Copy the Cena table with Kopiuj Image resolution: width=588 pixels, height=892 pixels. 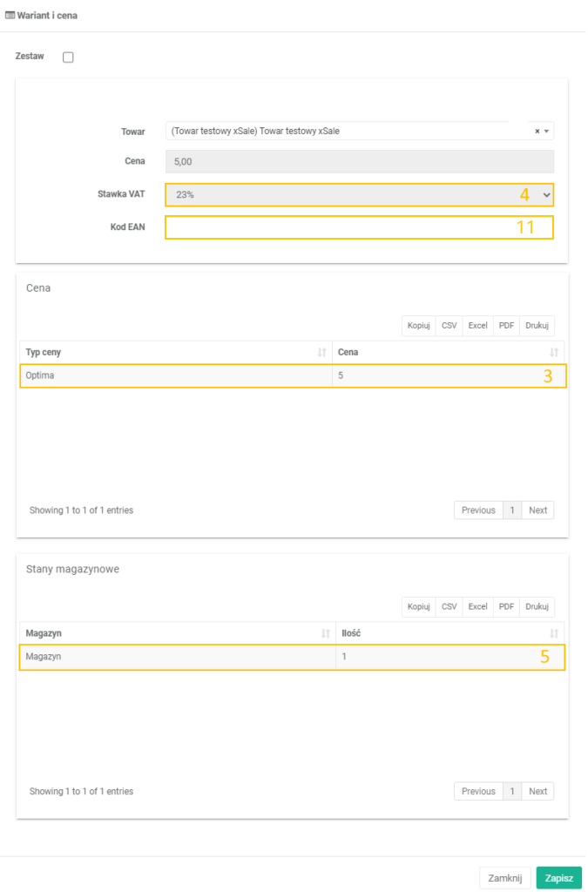418,326
